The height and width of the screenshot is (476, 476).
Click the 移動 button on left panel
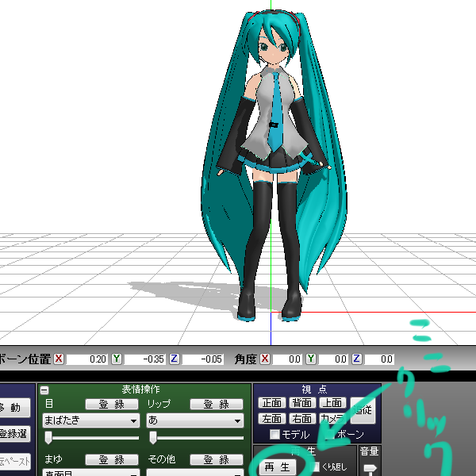pos(14,408)
